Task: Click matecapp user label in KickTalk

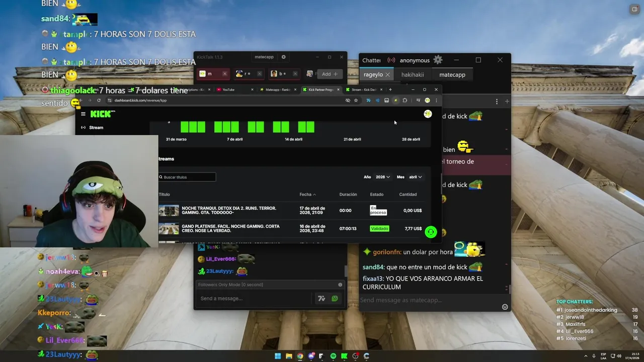Action: [264, 57]
